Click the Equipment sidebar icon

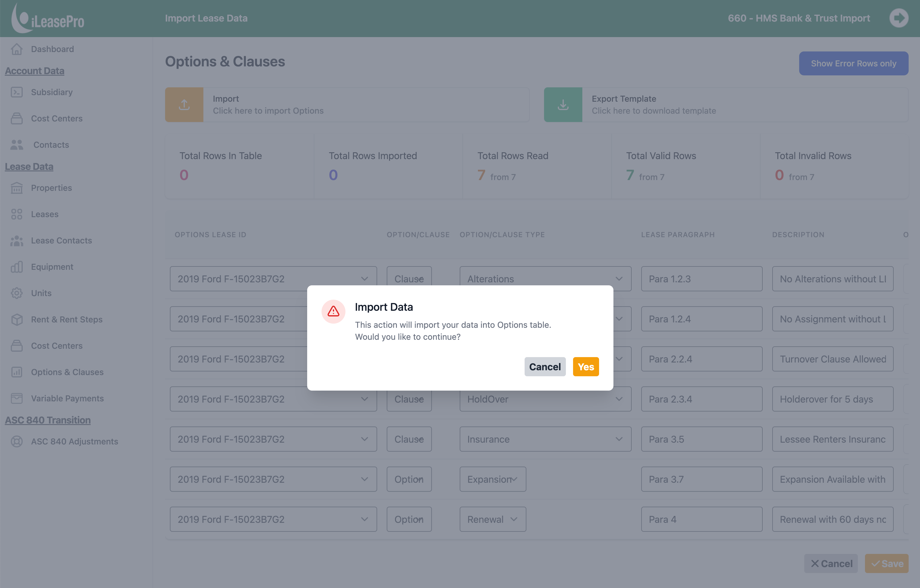tap(17, 267)
